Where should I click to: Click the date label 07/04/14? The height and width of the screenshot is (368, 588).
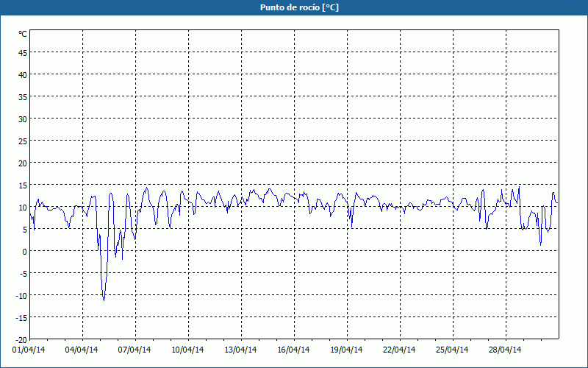coord(135,350)
